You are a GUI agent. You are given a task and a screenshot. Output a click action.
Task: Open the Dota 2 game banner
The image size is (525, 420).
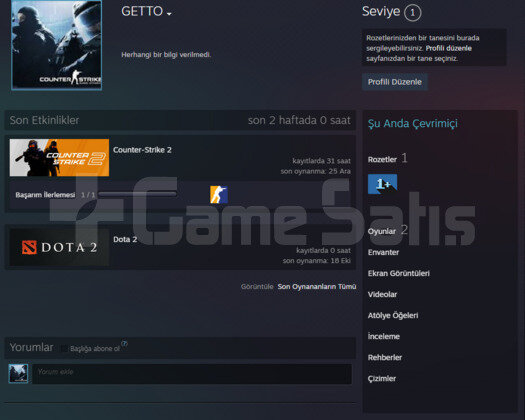click(x=59, y=247)
